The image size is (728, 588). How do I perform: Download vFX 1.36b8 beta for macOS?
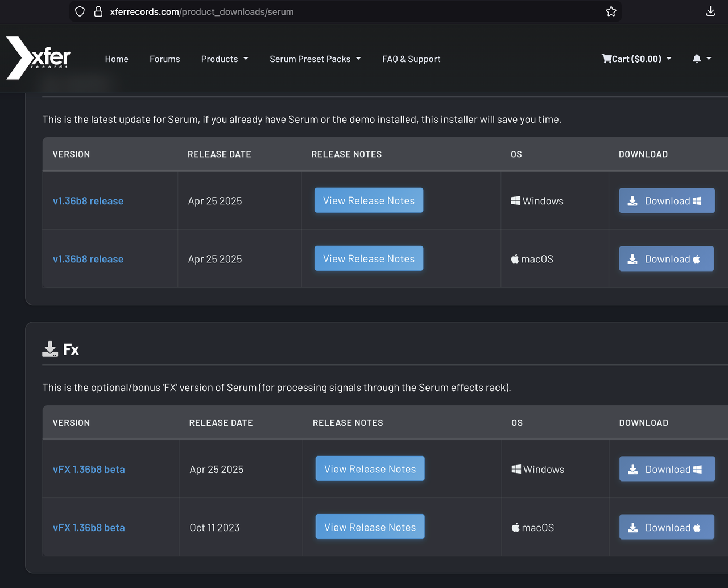point(667,528)
